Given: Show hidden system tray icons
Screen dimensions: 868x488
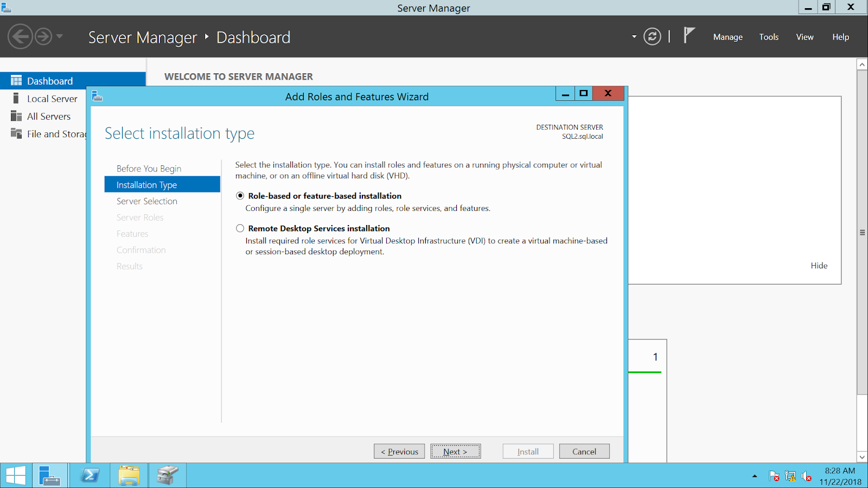Looking at the screenshot, I should (755, 476).
